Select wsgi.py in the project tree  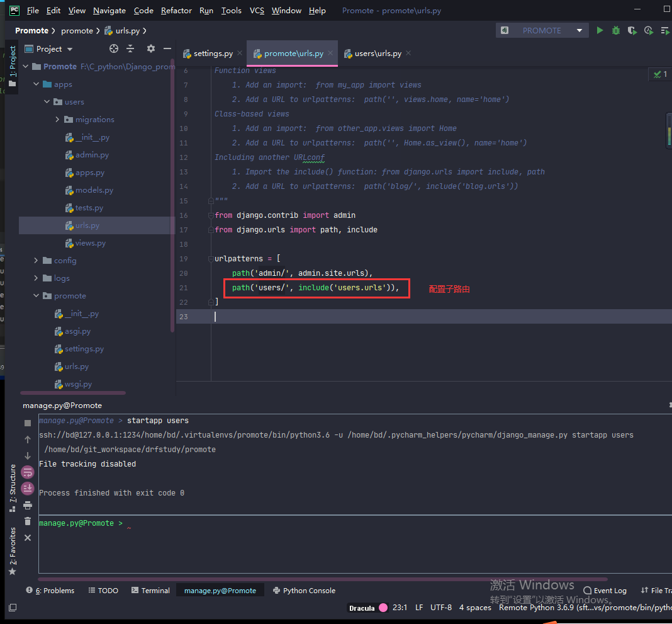coord(78,384)
